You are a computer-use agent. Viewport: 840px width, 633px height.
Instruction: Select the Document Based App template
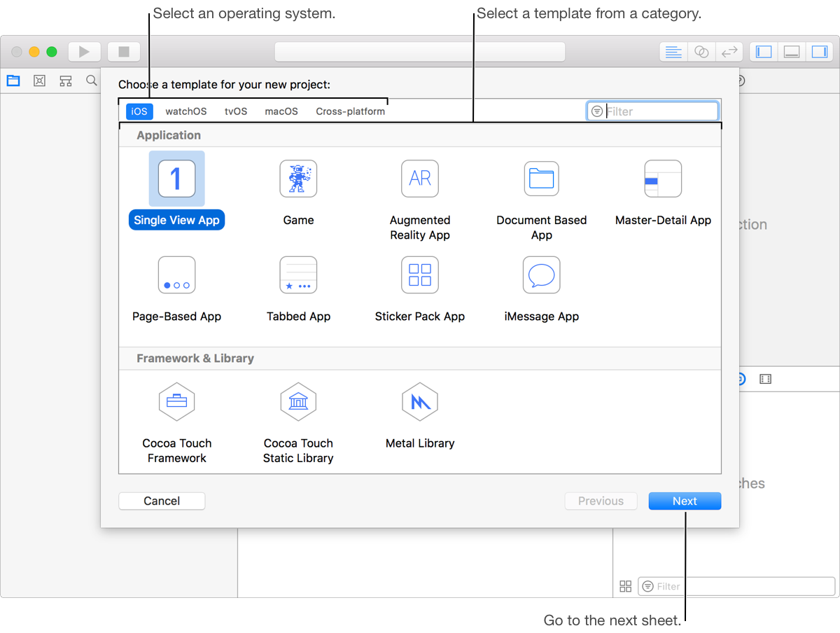541,179
